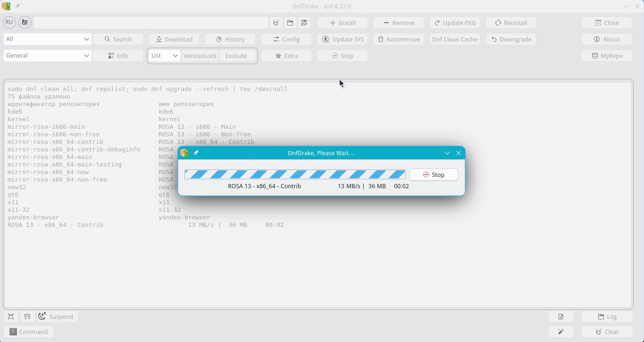
Task: Click the package icon in the Please Wait dialog title
Action: [x=184, y=153]
